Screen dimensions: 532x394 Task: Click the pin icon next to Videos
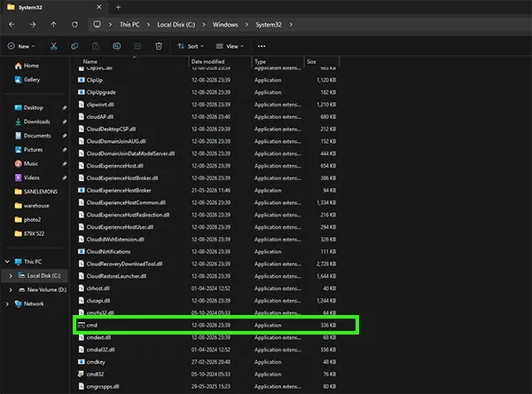64,177
